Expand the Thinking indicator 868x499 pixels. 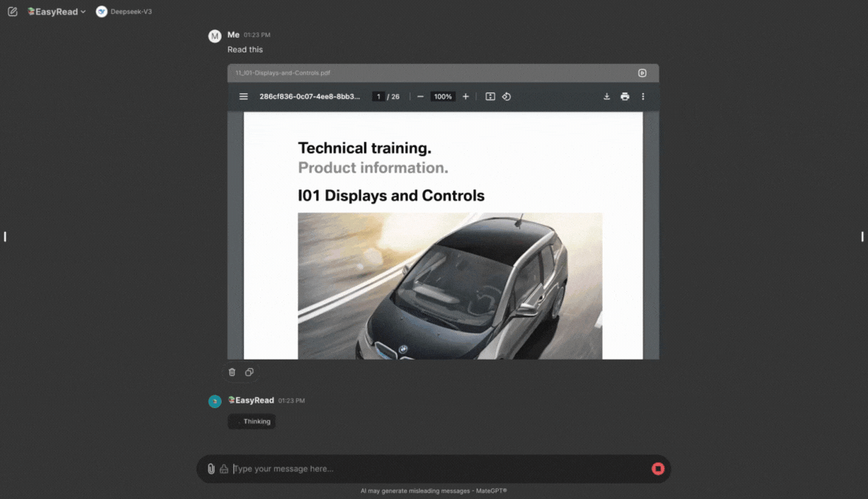click(x=252, y=421)
